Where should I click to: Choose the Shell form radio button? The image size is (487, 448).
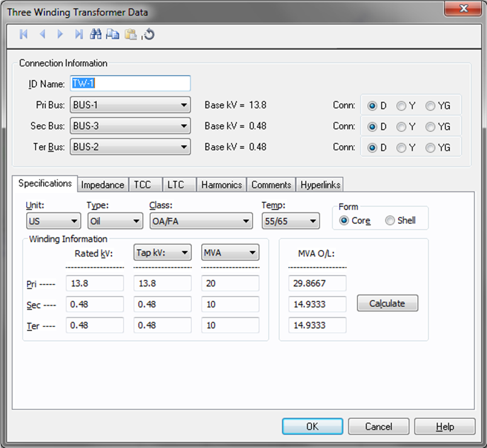click(x=389, y=220)
